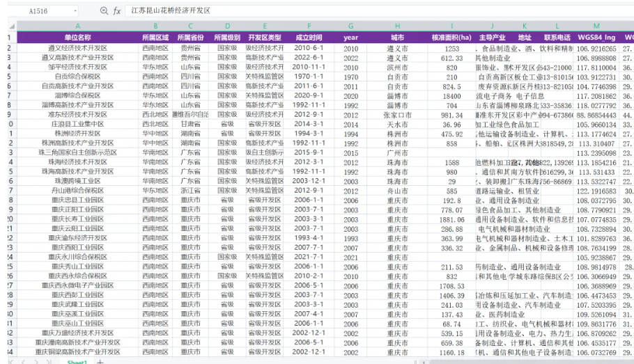The height and width of the screenshot is (364, 634).
Task: Select cell 自贡综合保税区
Action: pos(77,77)
